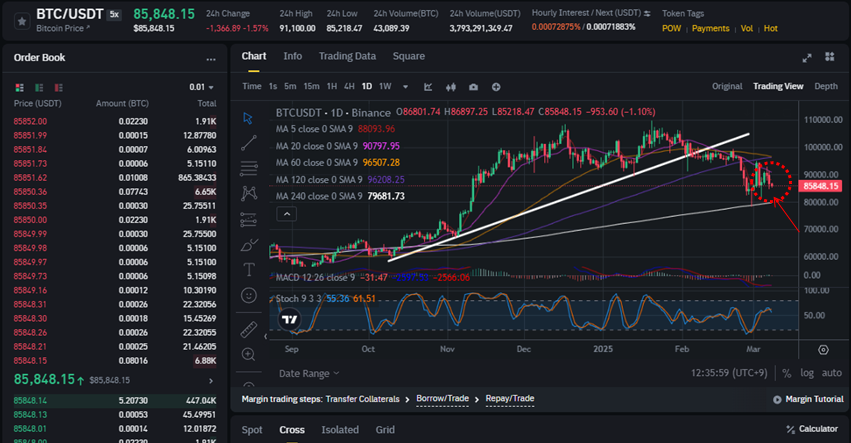Change chart candlestick style icon

tap(450, 87)
